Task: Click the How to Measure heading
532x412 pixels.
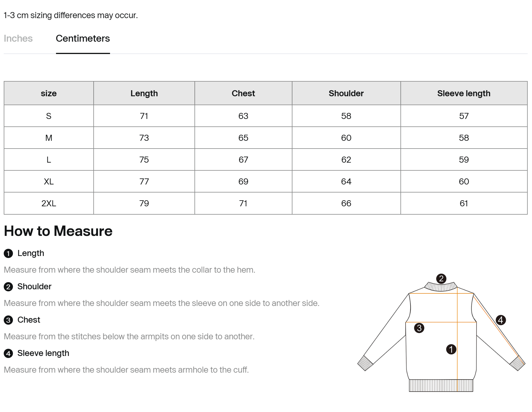Action: [58, 231]
